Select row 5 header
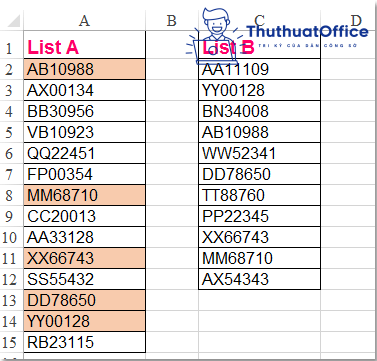Viewport: 377px width, 361px height. tap(12, 132)
